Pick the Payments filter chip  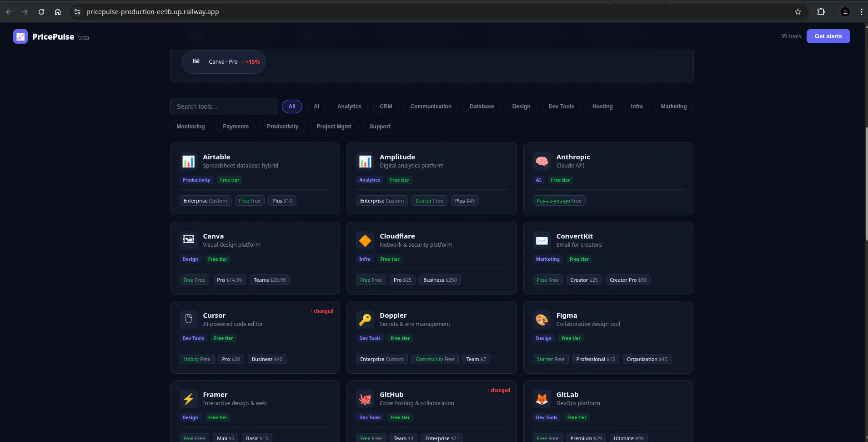tap(236, 127)
